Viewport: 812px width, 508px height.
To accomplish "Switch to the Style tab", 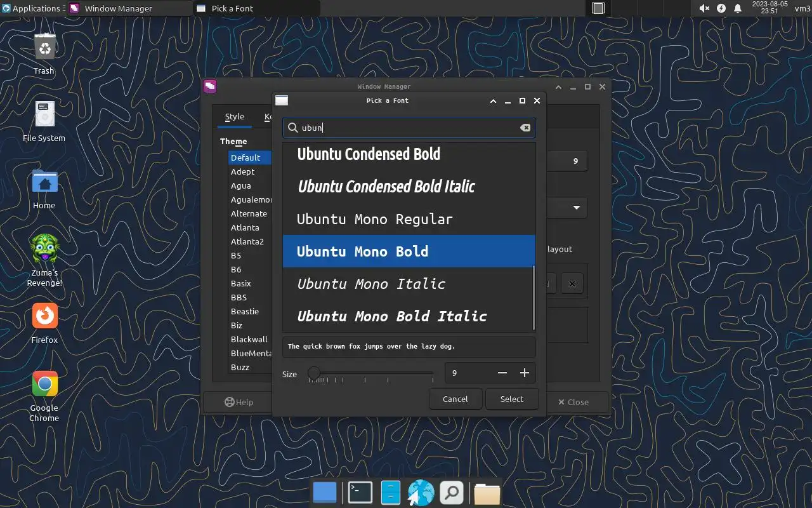I will (x=234, y=117).
